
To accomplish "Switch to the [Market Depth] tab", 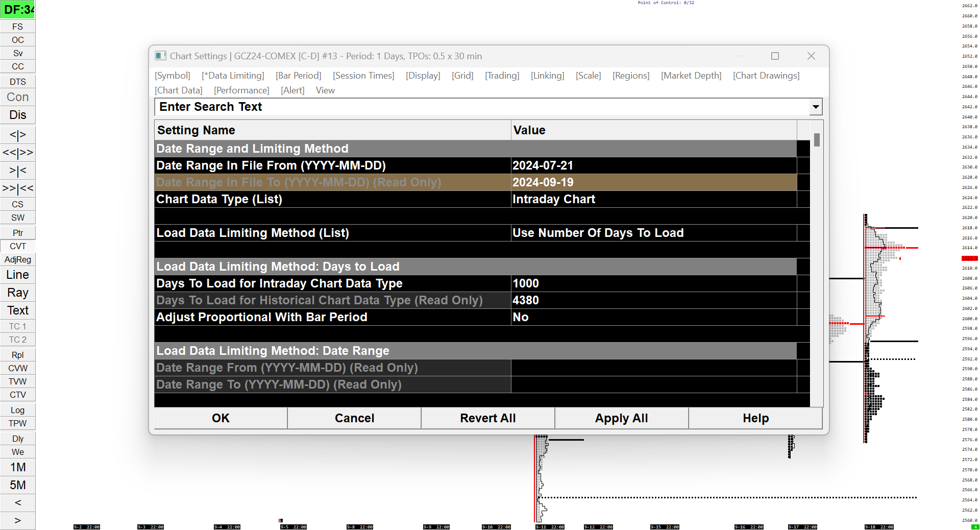I will pos(691,76).
